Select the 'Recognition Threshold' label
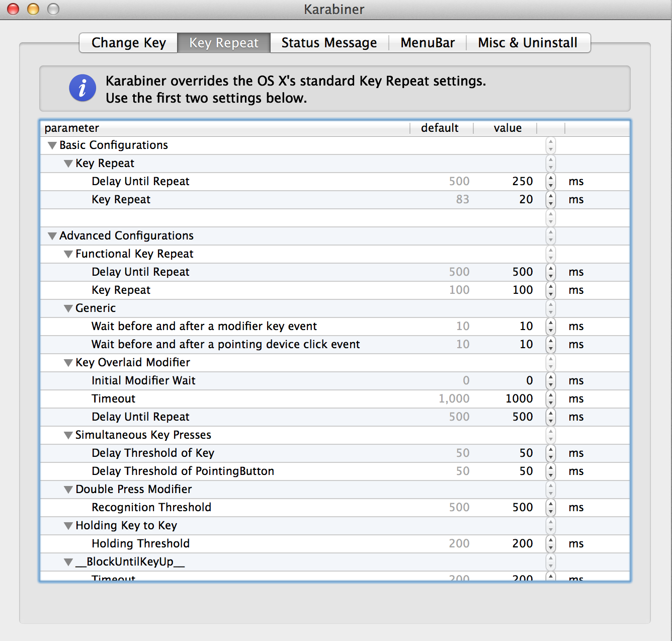The height and width of the screenshot is (641, 672). click(151, 508)
